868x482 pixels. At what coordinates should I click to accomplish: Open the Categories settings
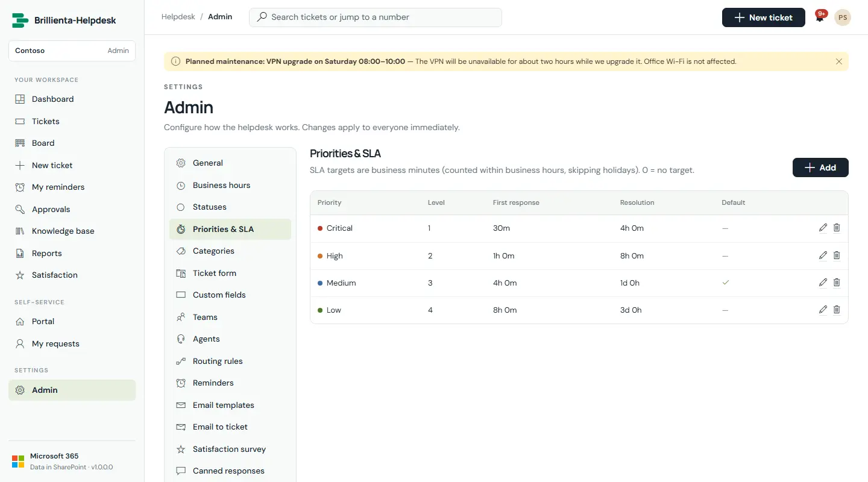[230, 251]
